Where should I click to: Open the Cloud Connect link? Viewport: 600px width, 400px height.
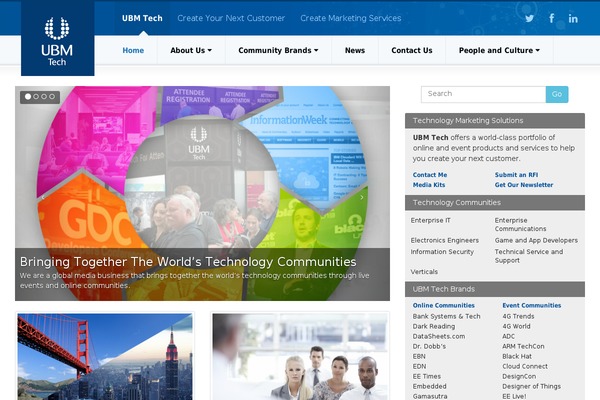click(525, 366)
